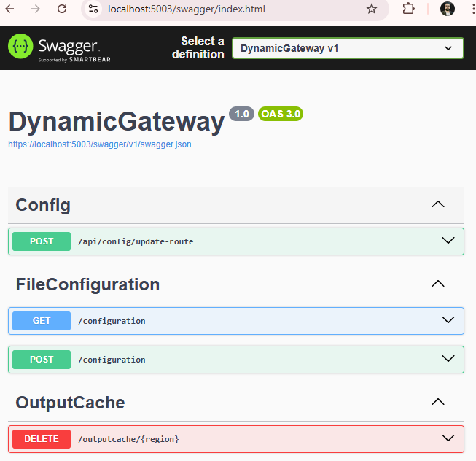Click the GET method button
Viewport: 476px width, 461px height.
[x=41, y=320]
